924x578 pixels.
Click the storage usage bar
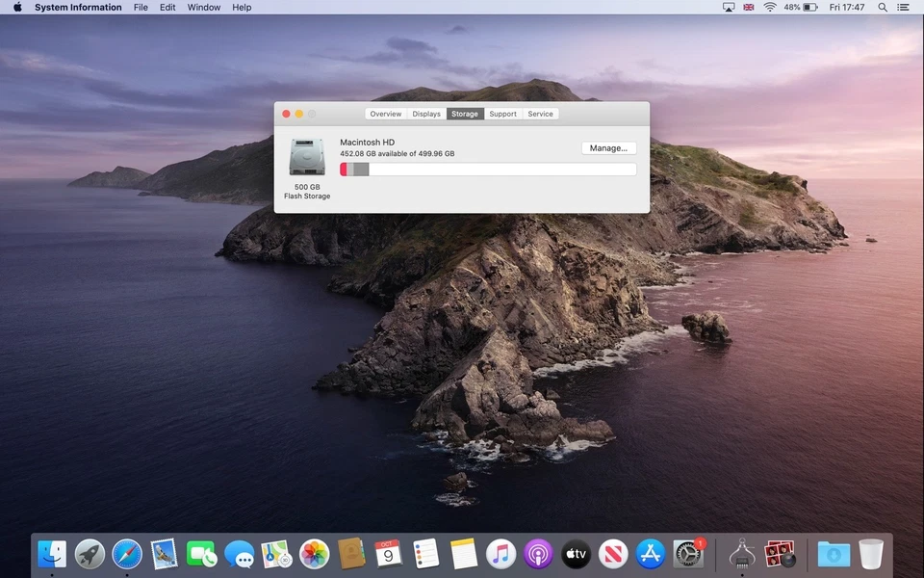click(488, 170)
